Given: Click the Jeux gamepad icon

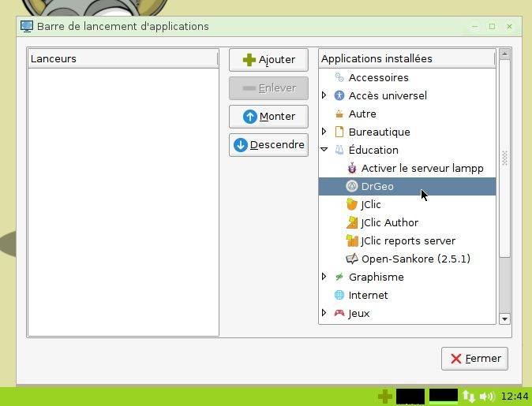Looking at the screenshot, I should click(339, 313).
